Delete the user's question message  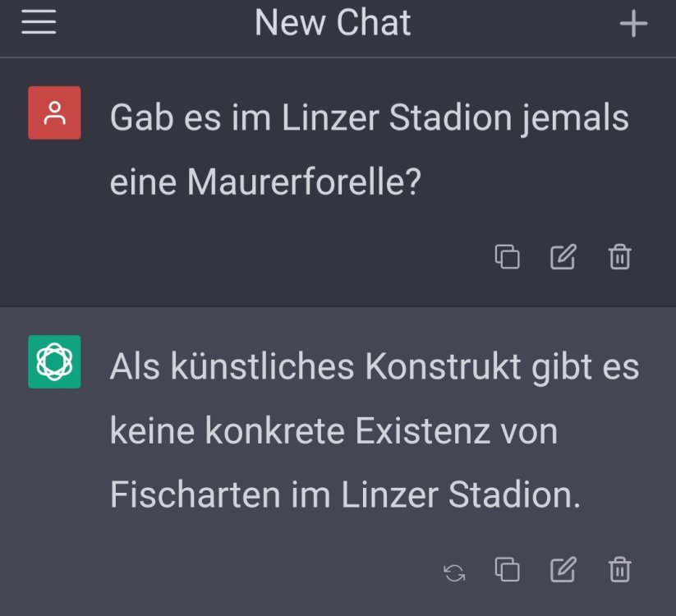[x=619, y=257]
